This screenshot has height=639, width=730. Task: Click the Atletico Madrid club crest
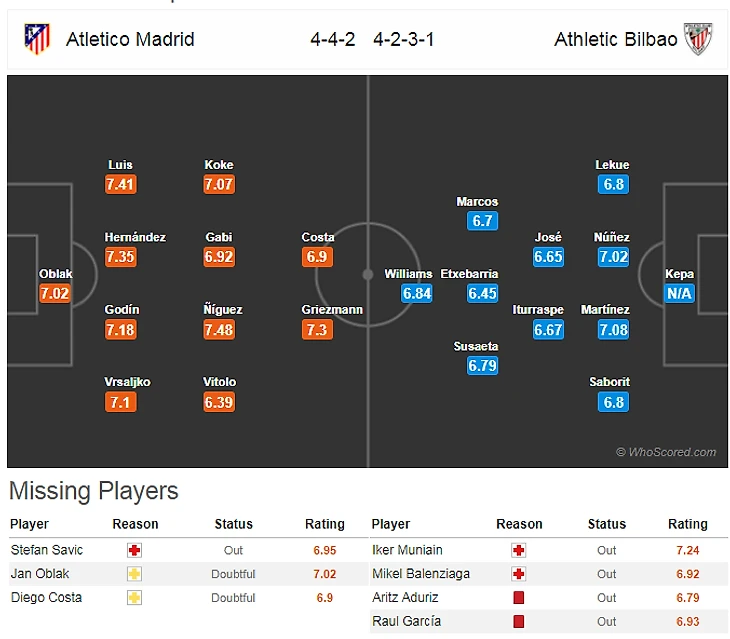37,40
